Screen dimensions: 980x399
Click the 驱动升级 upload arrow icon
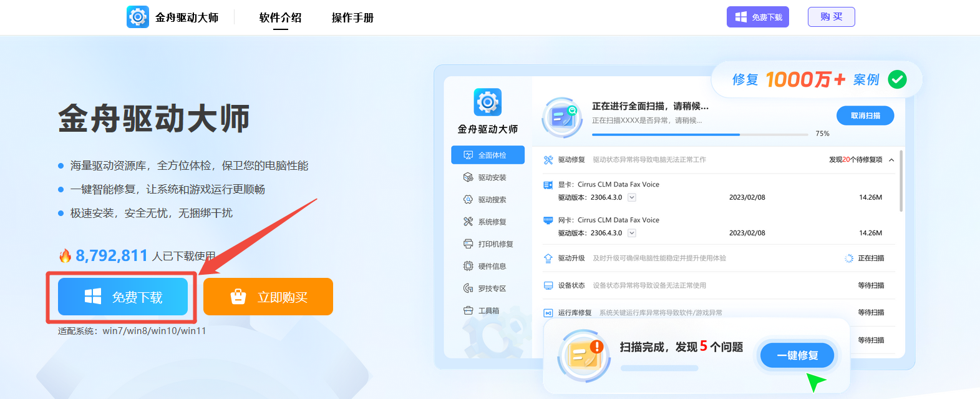tap(548, 258)
